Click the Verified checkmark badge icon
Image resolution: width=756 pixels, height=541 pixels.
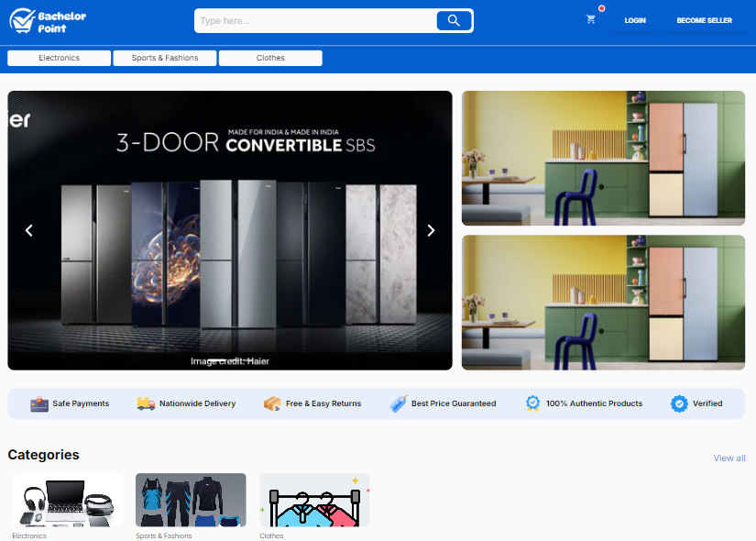click(x=679, y=403)
